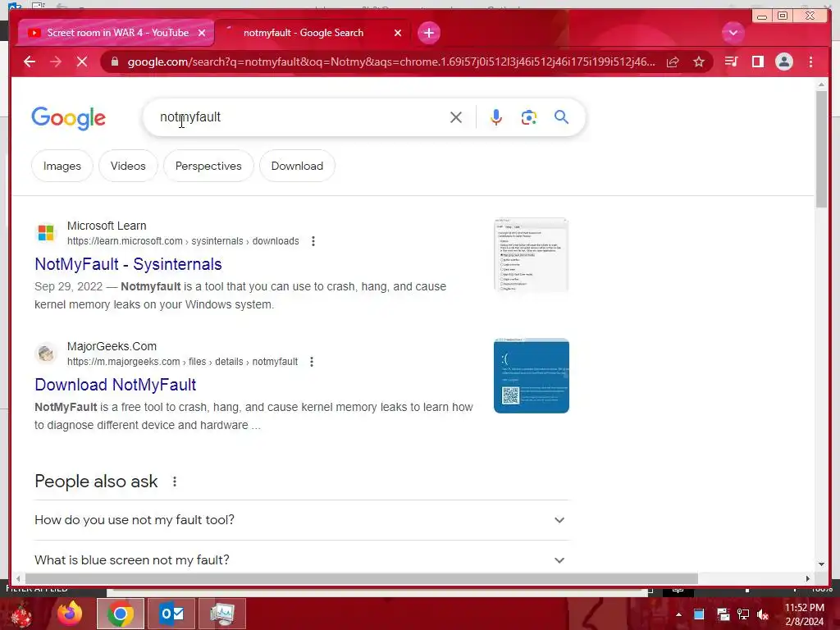The height and width of the screenshot is (630, 840).
Task: Click the Chrome taskbar icon
Action: click(x=121, y=614)
